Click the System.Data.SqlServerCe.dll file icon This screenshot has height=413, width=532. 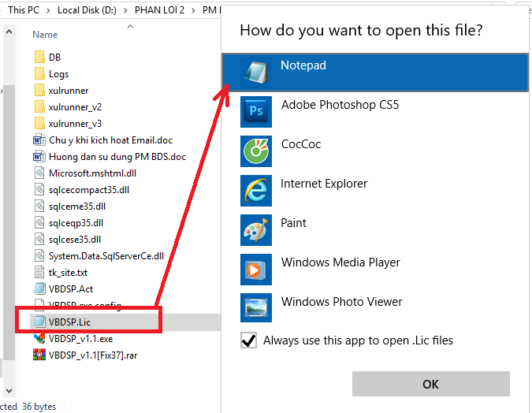pyautogui.click(x=39, y=256)
